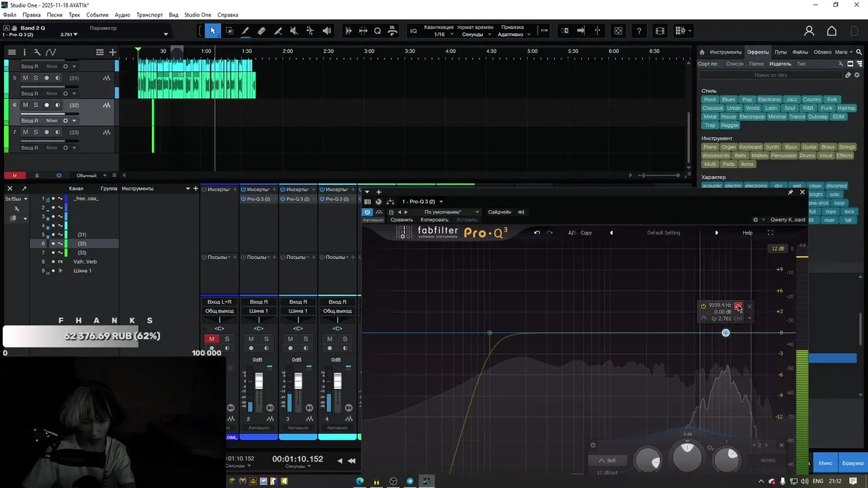Add tracks with the plus icon
The image size is (868, 488).
113,52
